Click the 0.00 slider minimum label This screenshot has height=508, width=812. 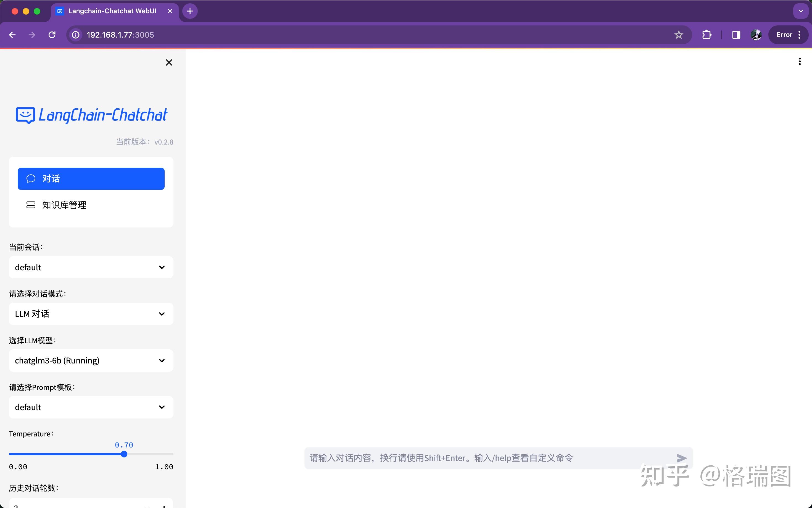tap(18, 467)
